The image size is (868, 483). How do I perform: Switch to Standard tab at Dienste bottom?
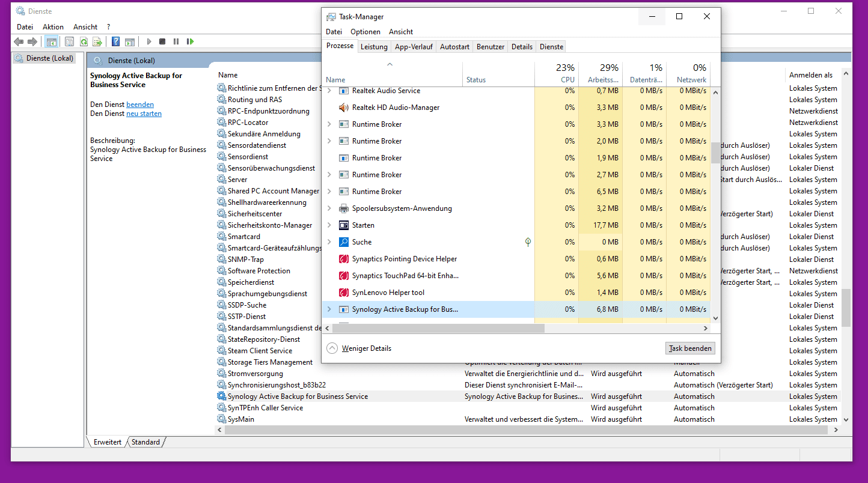point(146,442)
